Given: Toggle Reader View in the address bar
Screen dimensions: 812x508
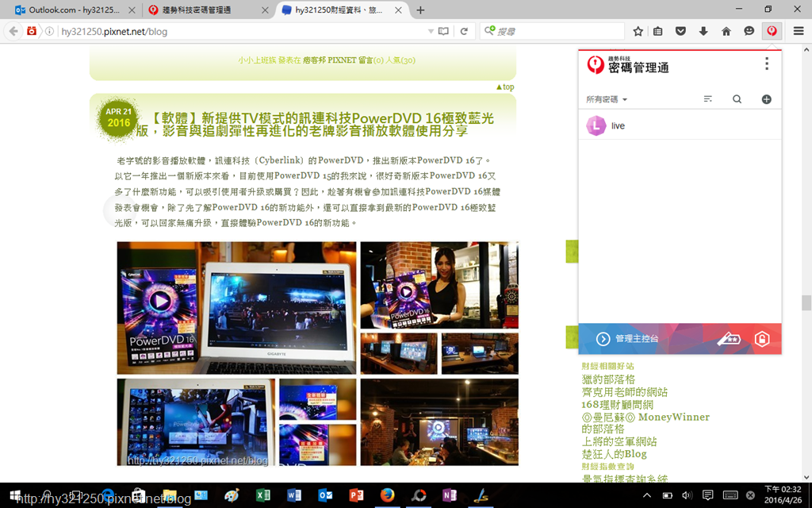Looking at the screenshot, I should (443, 31).
